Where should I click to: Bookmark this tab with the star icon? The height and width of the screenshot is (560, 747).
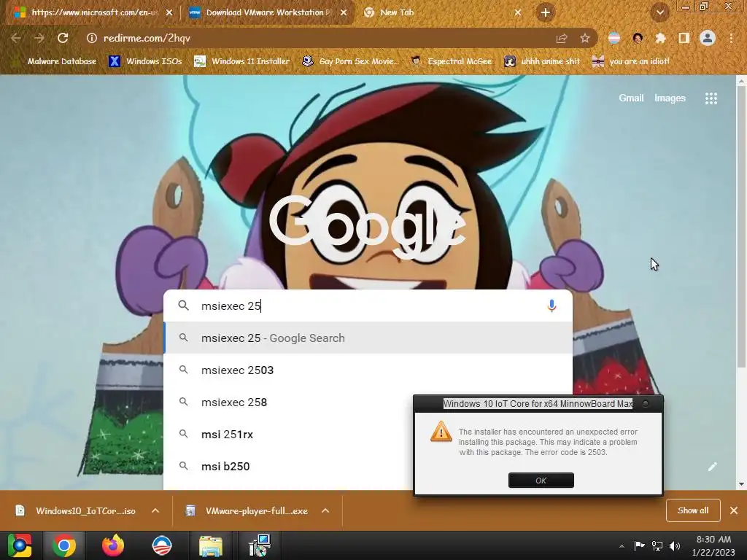coord(585,38)
